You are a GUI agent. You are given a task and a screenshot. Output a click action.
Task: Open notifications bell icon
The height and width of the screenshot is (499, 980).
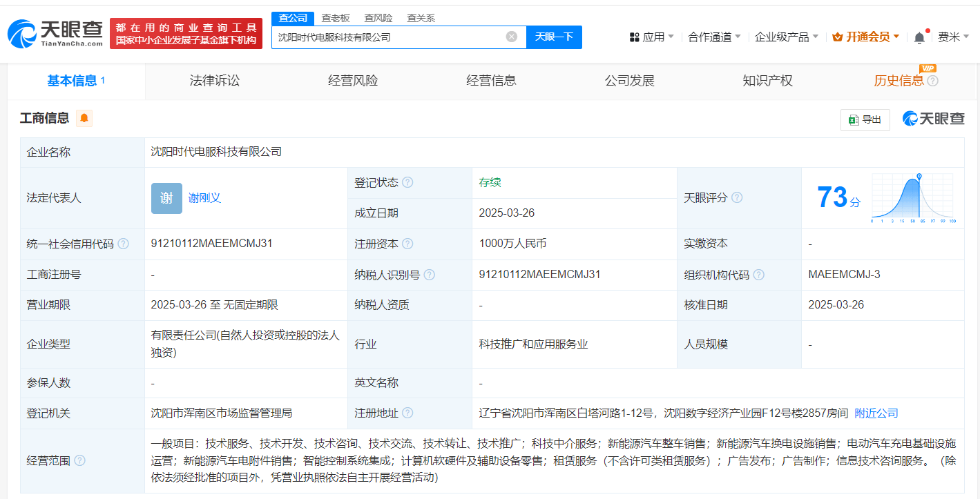919,38
